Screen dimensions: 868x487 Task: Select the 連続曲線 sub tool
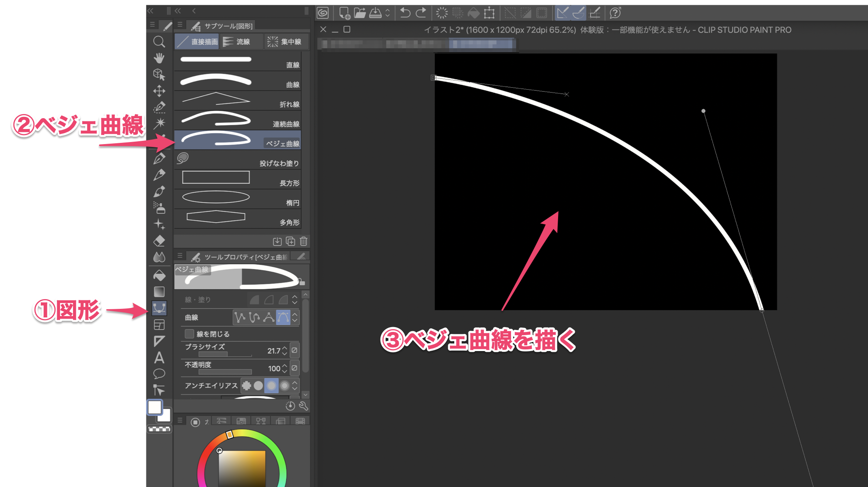238,120
